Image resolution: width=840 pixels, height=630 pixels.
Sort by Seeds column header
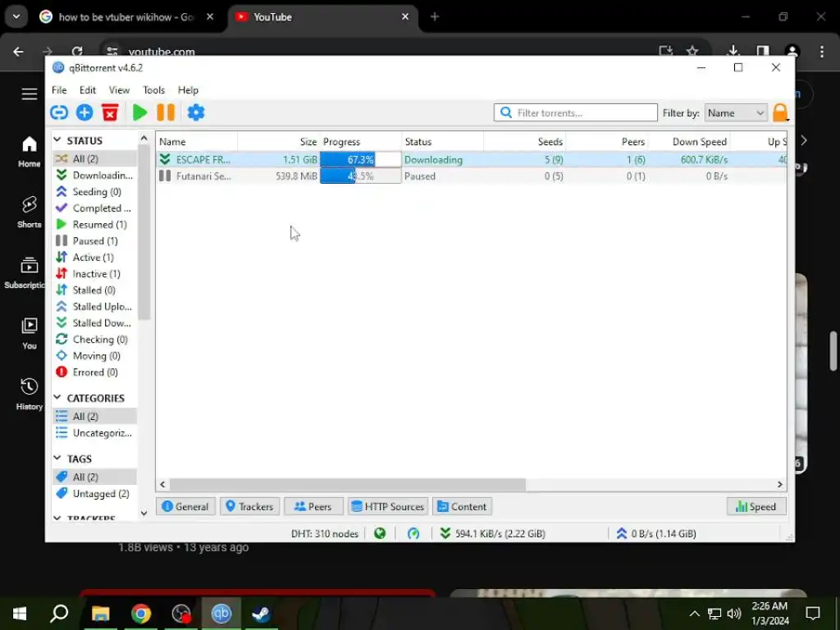point(524,141)
